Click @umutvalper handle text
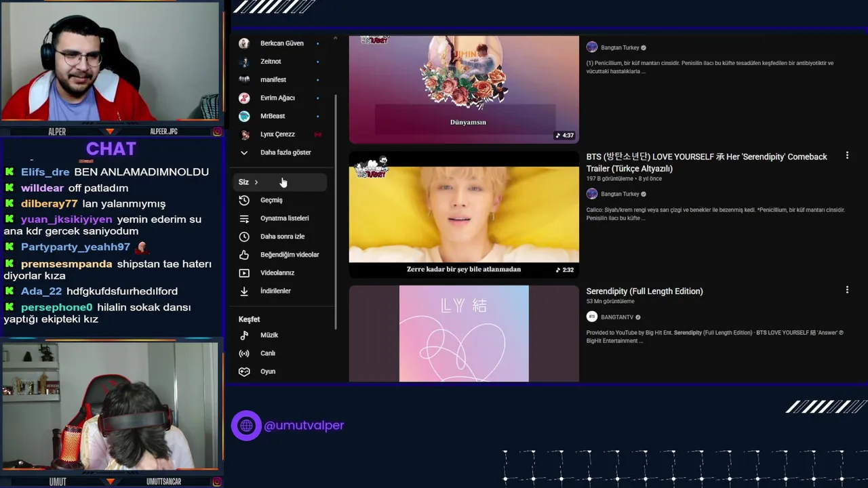The height and width of the screenshot is (488, 868). (304, 426)
